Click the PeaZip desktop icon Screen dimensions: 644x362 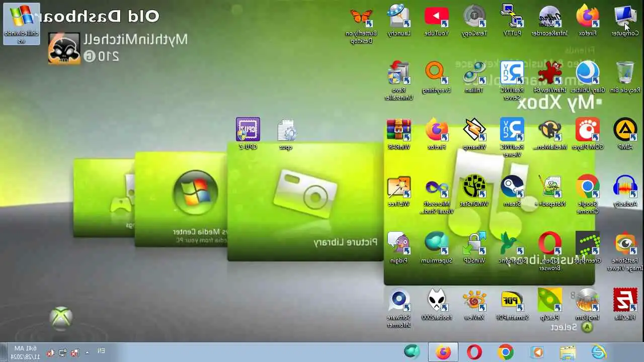click(549, 305)
